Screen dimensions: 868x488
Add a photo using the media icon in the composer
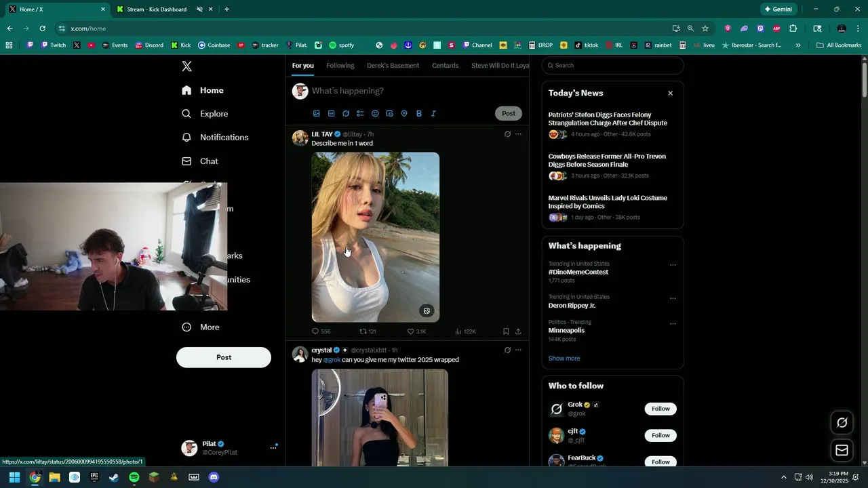(316, 113)
